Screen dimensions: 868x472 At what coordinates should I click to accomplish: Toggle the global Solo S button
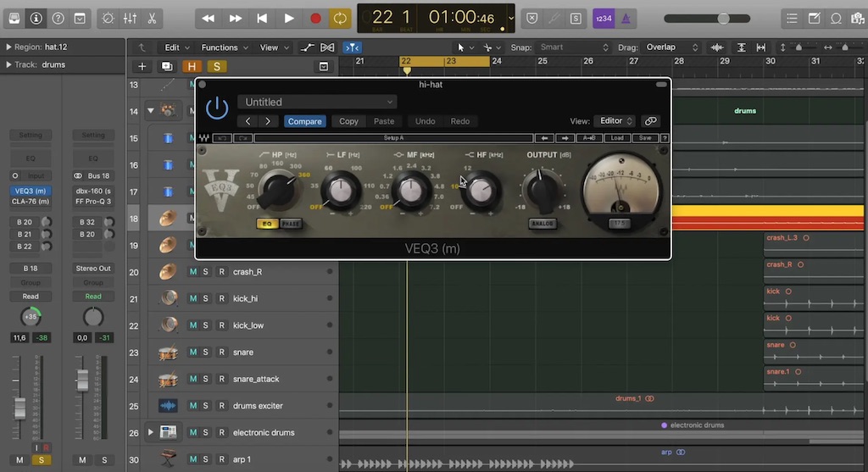216,66
